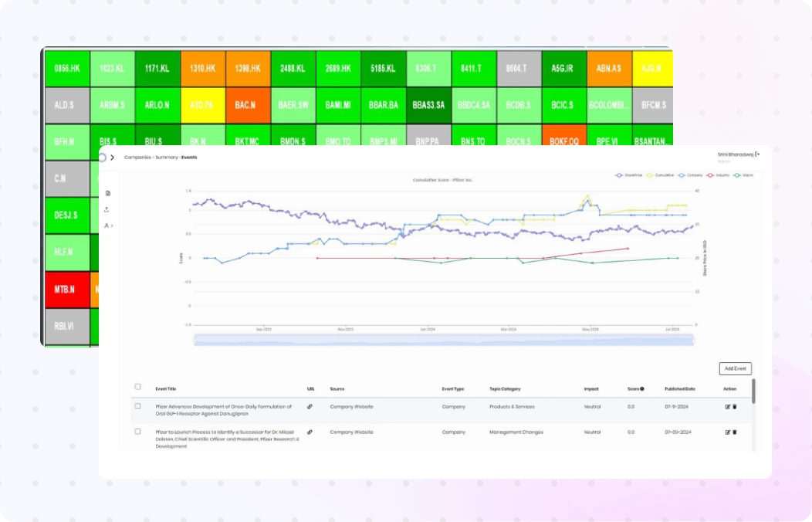Delete the Management Changes event row
Screen dimensions: 812x522
tap(734, 432)
